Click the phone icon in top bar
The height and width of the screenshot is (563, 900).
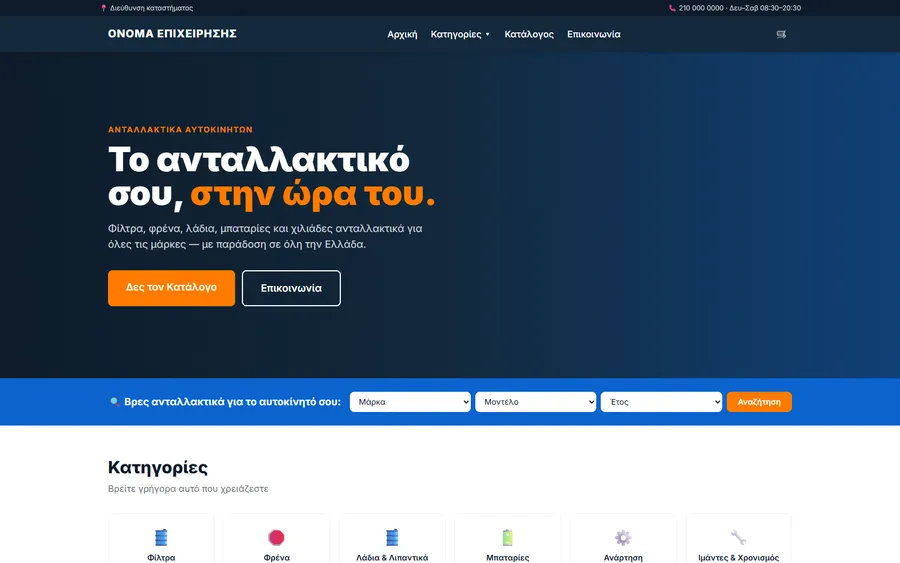672,8
